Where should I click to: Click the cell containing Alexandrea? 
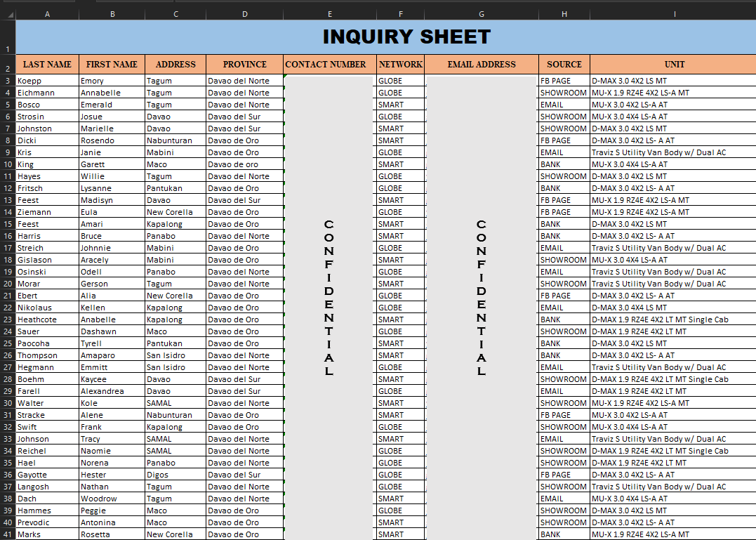112,391
